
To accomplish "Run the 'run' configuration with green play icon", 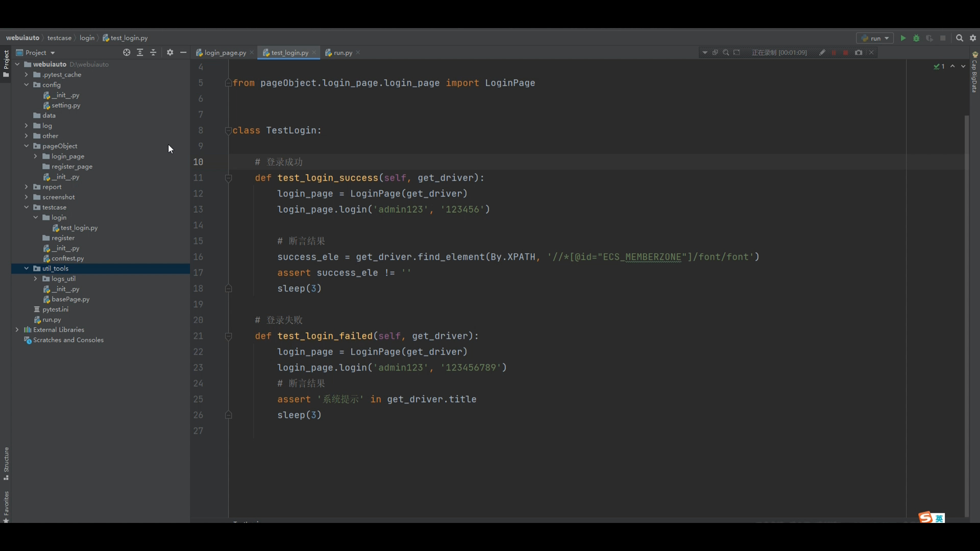I will (903, 38).
